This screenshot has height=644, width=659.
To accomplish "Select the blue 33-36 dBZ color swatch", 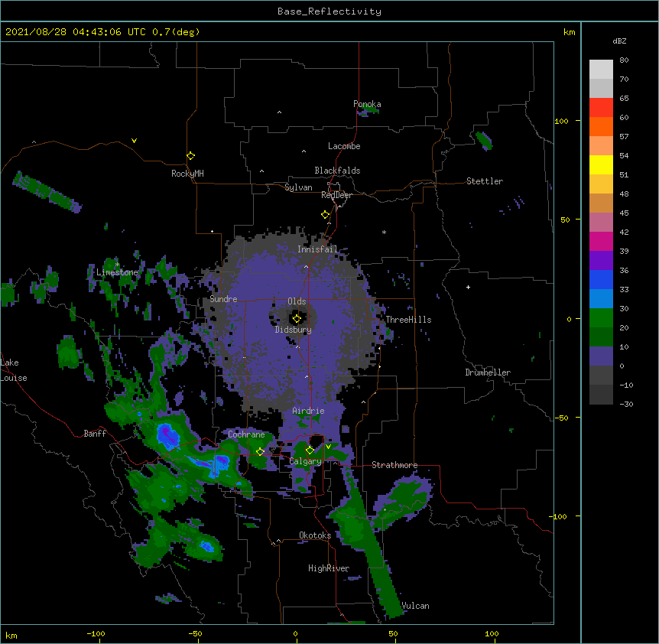I will pyautogui.click(x=601, y=279).
